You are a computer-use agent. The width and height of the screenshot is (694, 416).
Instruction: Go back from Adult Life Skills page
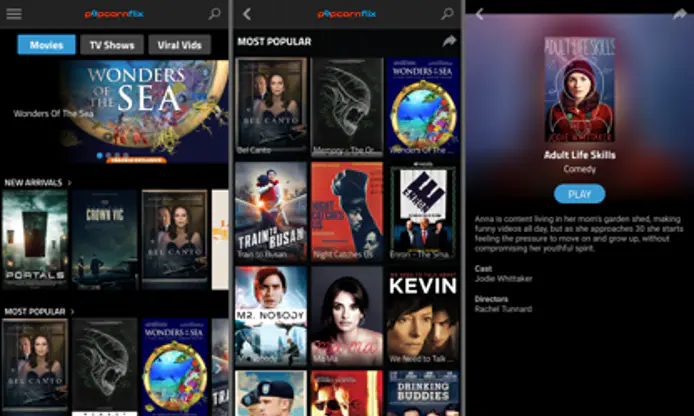click(x=480, y=14)
